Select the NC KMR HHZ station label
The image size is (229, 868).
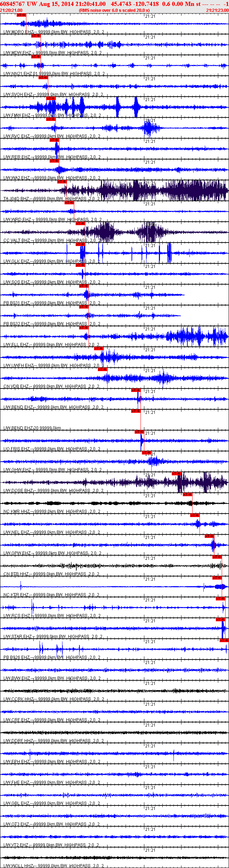[52, 511]
